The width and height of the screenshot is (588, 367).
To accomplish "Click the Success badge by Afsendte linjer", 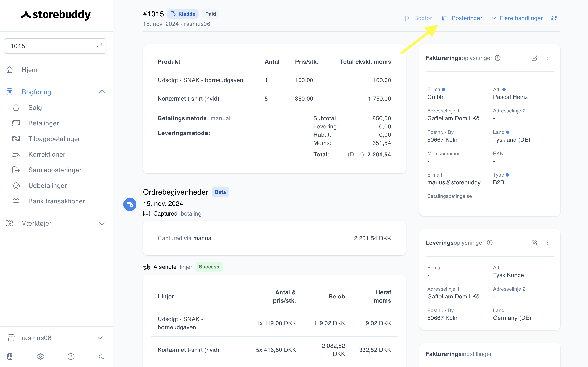I will (x=209, y=267).
